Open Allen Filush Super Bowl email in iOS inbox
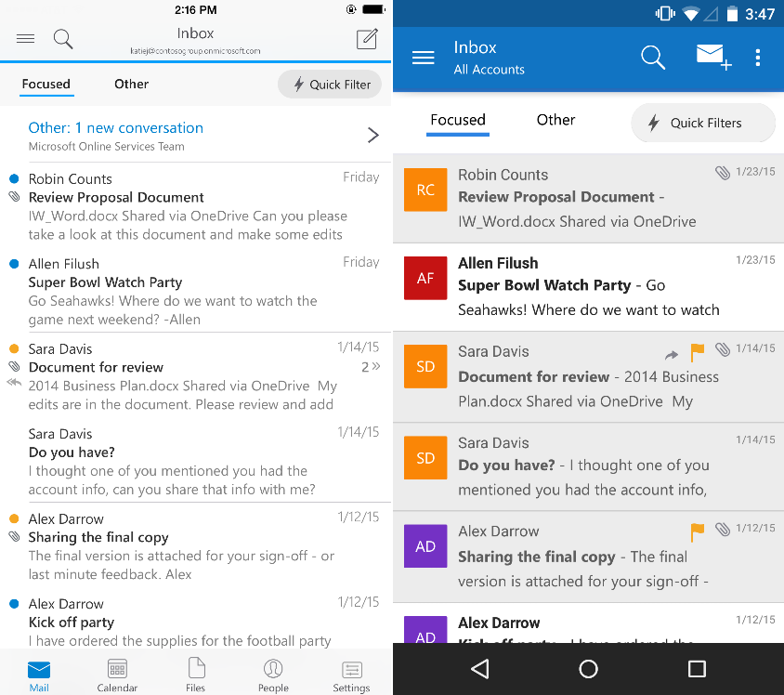Viewport: 784px width, 695px height. pyautogui.click(x=195, y=291)
